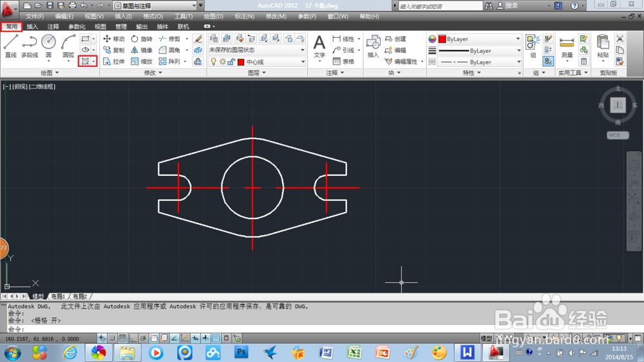This screenshot has height=362, width=644.
Task: Activate the Rotate (旋转) tool
Action: coord(142,39)
